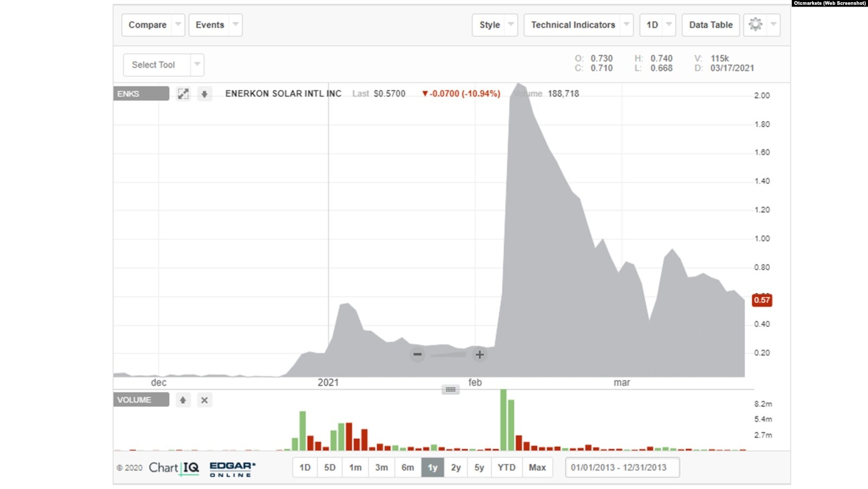Select the 1m range tab
The height and width of the screenshot is (489, 868).
point(355,468)
